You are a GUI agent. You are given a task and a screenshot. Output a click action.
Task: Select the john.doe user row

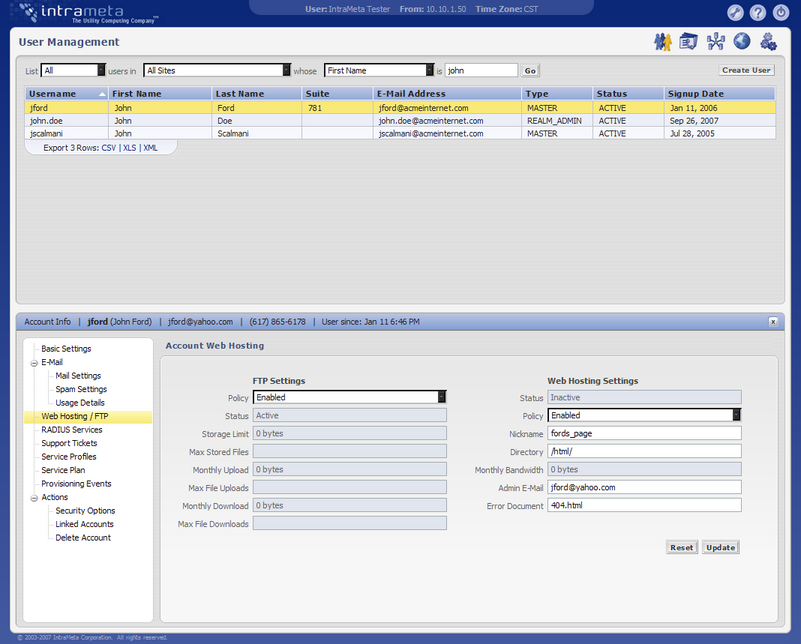(x=400, y=121)
